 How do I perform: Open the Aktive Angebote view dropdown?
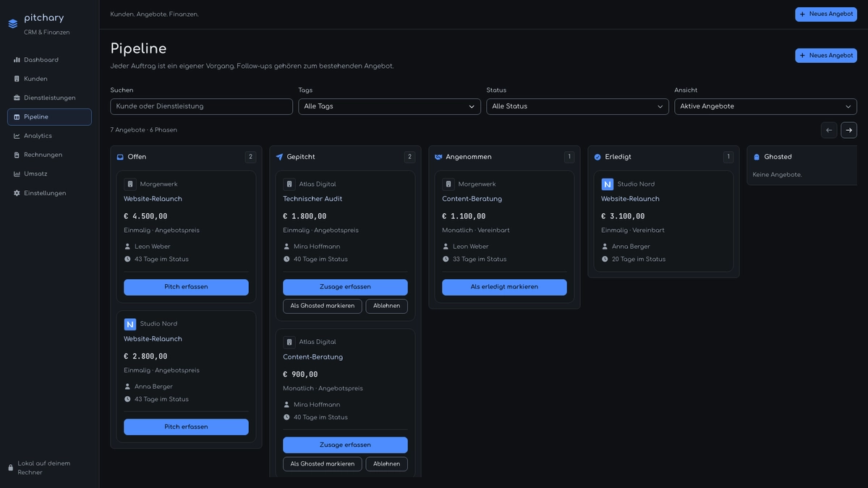[765, 106]
